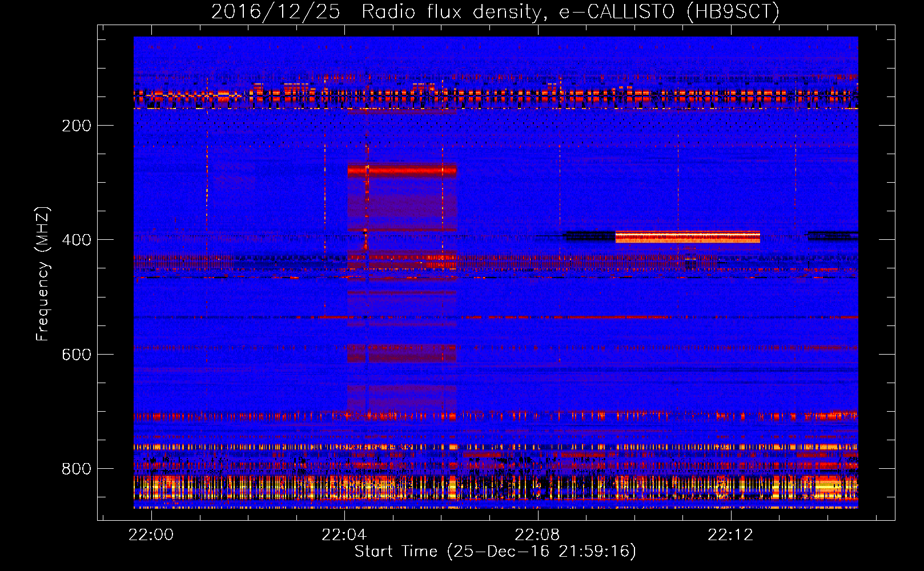This screenshot has width=924, height=571.
Task: Click the '22:04' time tick label
Action: pyautogui.click(x=344, y=535)
